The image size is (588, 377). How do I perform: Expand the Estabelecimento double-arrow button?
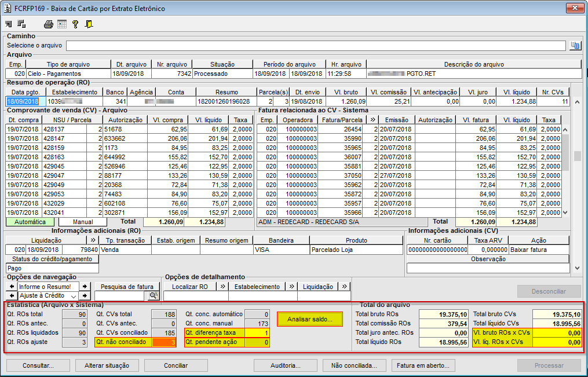pyautogui.click(x=291, y=286)
